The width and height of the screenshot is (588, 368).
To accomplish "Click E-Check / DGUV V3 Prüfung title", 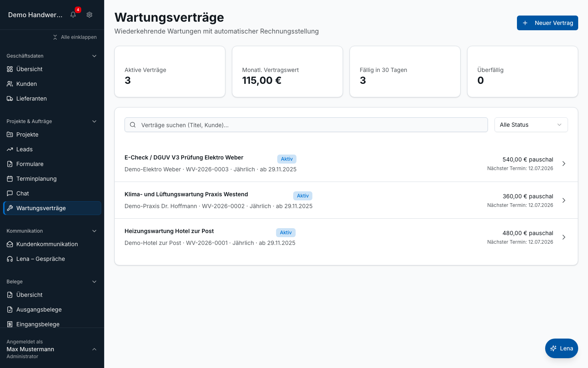I will coord(184,157).
